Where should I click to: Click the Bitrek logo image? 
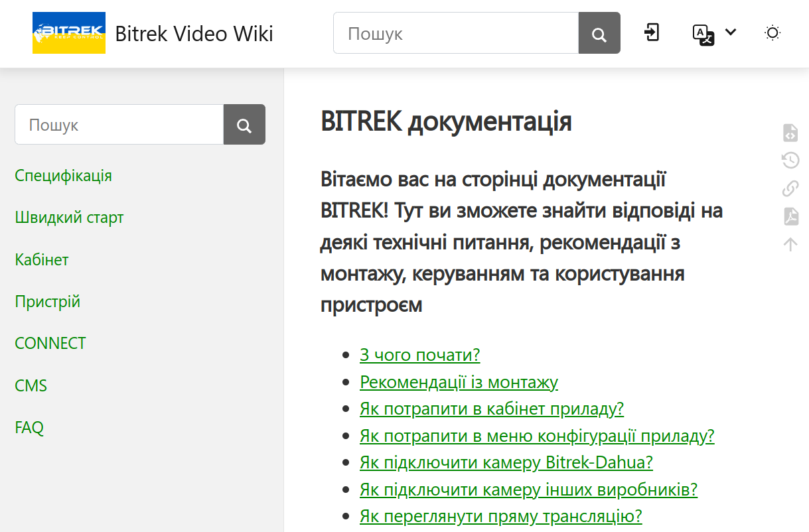point(69,33)
